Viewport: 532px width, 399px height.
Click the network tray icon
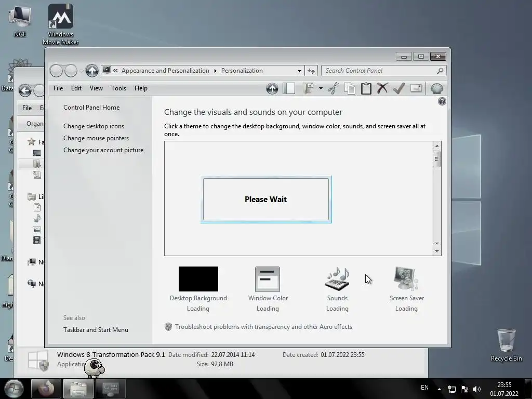point(451,389)
